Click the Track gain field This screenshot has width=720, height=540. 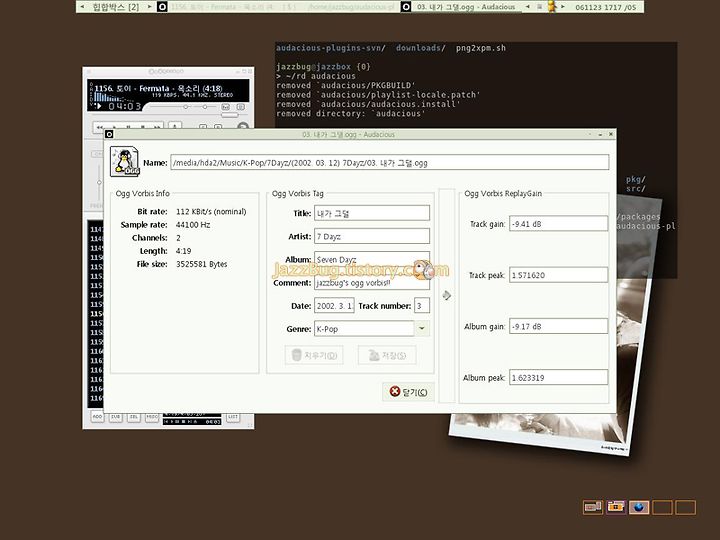click(558, 224)
